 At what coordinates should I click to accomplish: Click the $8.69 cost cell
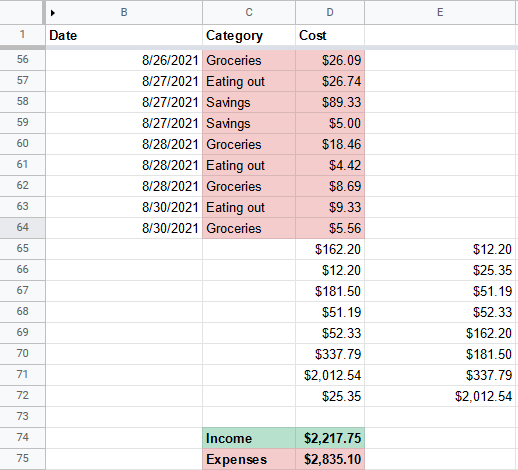coord(330,186)
